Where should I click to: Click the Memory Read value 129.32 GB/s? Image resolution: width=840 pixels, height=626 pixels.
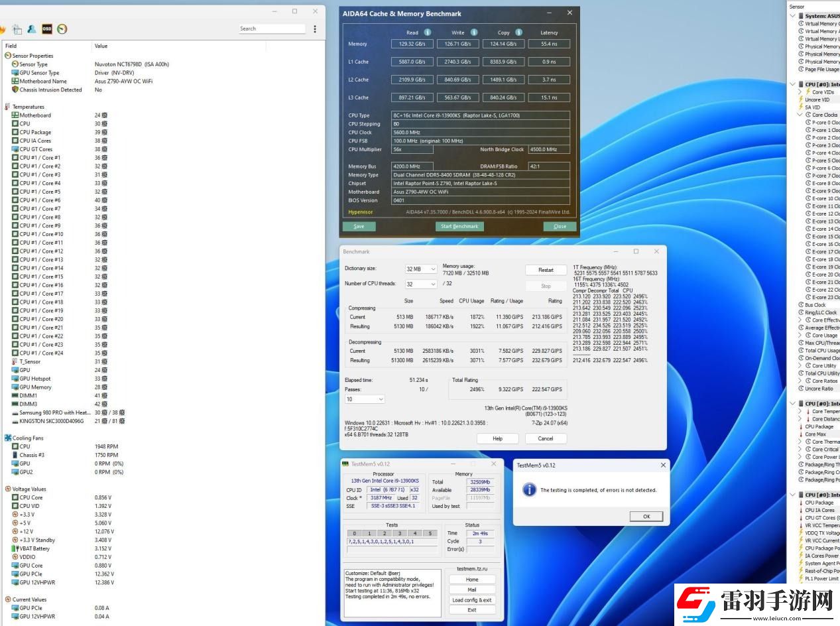click(x=412, y=44)
